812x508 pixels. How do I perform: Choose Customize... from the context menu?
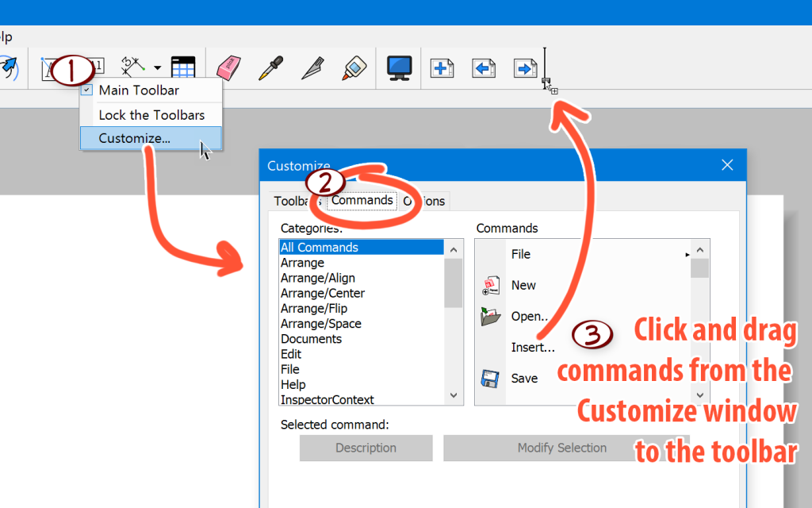pos(134,138)
